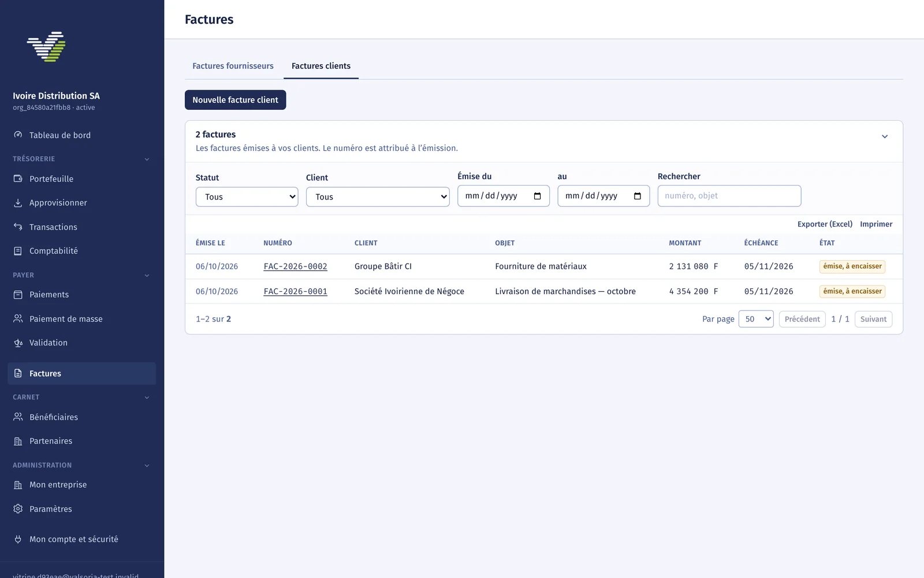
Task: Open invoice FAC-2026-0002
Action: click(296, 266)
